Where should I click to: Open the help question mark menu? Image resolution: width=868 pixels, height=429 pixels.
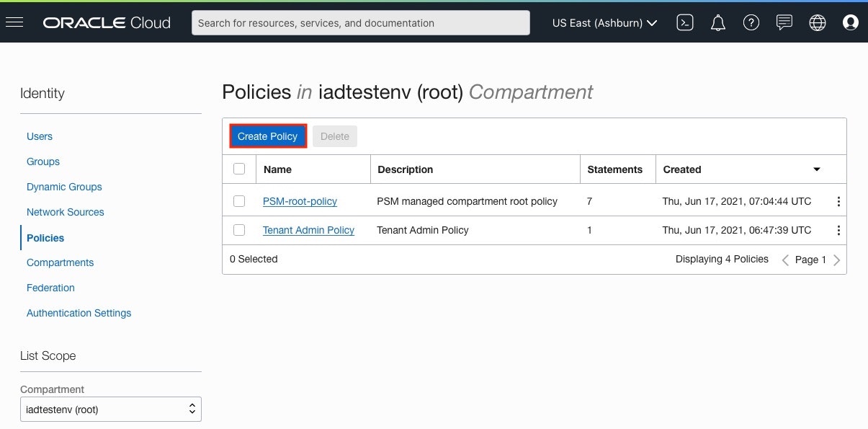[x=751, y=23]
